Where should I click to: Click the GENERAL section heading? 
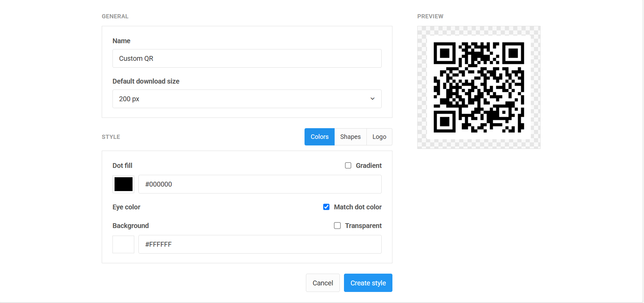tap(115, 16)
